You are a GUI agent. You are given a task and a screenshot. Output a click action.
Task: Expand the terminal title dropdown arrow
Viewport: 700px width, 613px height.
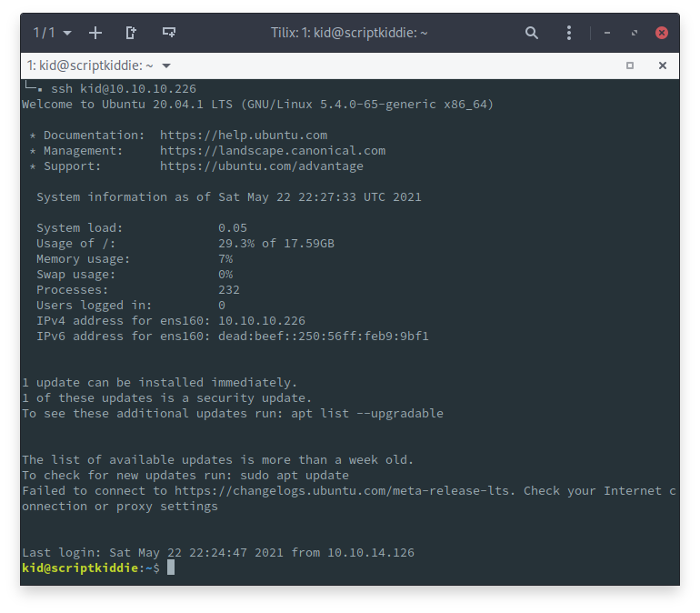[x=166, y=65]
